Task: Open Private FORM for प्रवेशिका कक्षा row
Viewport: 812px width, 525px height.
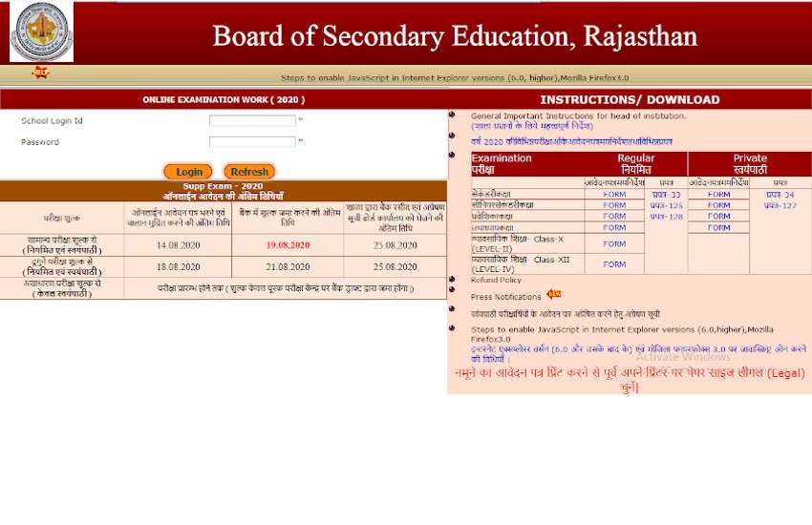Action: coord(718,217)
